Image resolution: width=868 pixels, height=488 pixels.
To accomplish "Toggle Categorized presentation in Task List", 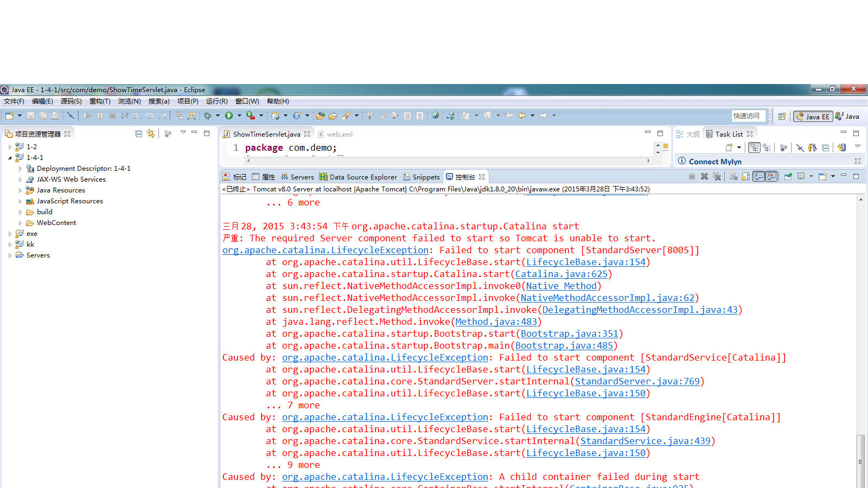I will 754,147.
